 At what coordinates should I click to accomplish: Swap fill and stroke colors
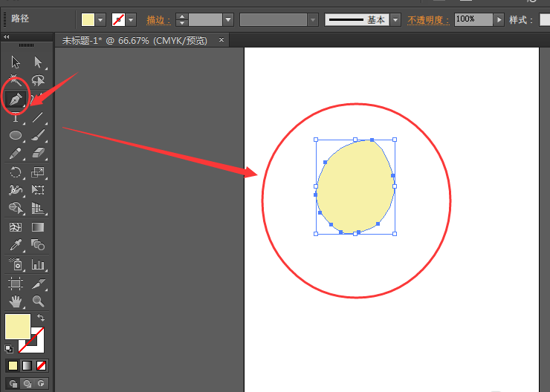(41, 318)
